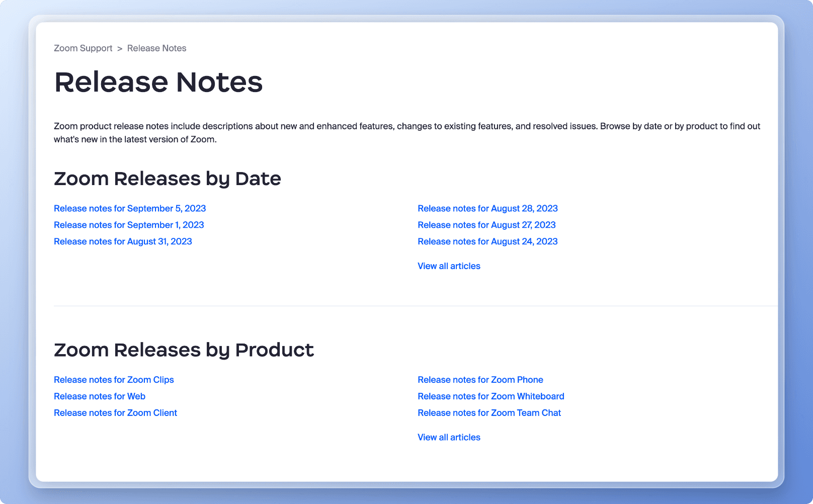Click the Release Notes page heading
Screen dimensions: 813x504
coord(158,82)
